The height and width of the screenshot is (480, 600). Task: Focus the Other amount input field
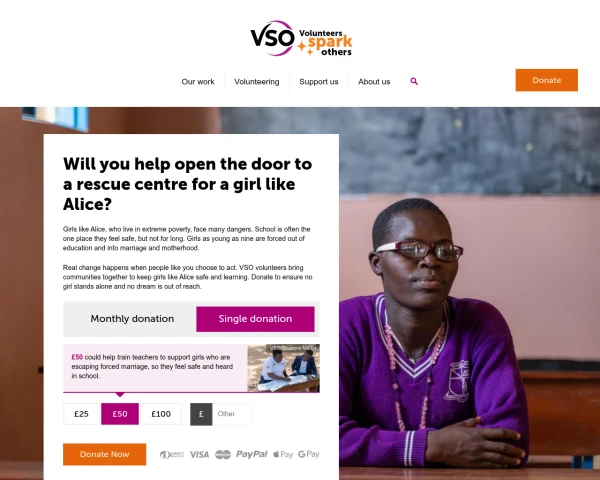232,414
